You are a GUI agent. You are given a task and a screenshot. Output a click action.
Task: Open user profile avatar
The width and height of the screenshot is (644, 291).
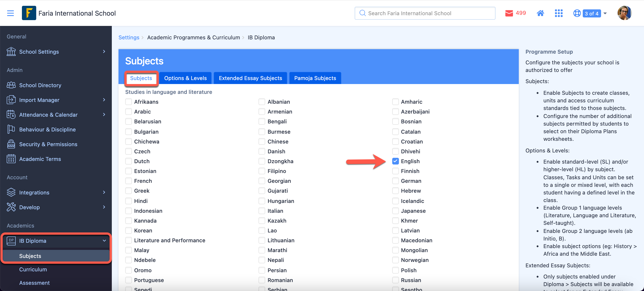point(624,13)
